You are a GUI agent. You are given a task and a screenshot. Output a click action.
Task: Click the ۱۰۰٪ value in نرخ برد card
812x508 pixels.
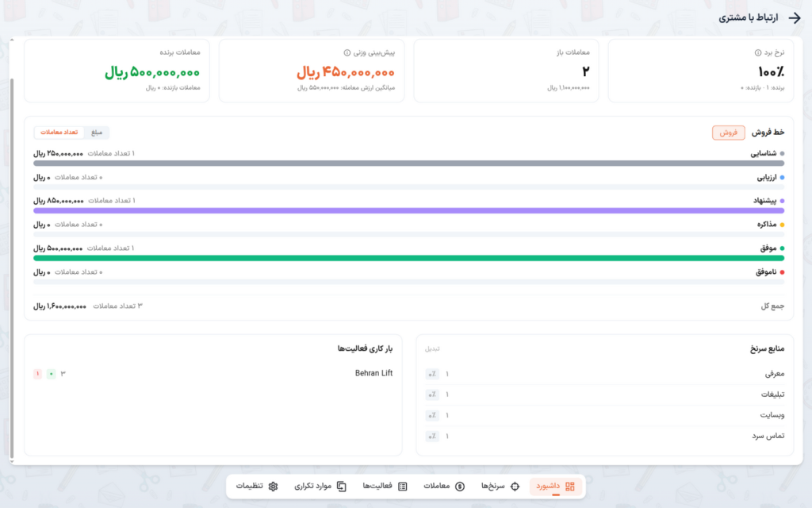[771, 71]
